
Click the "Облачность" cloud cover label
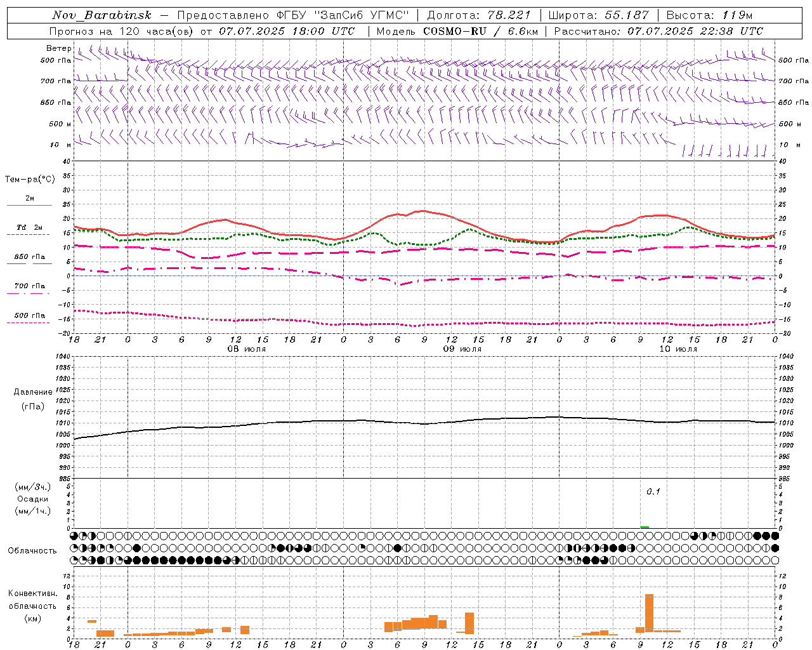[32, 551]
